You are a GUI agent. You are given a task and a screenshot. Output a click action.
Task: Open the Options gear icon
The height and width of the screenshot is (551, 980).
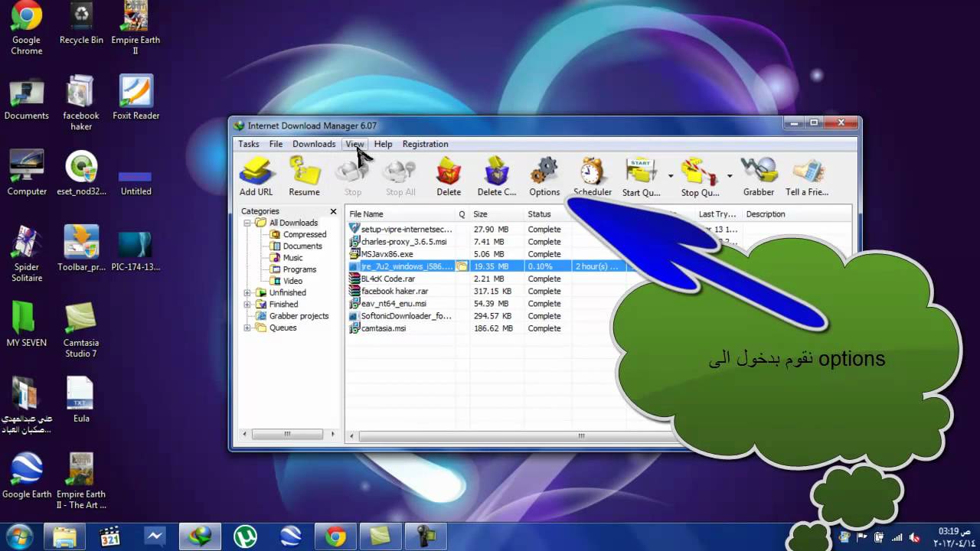click(544, 176)
